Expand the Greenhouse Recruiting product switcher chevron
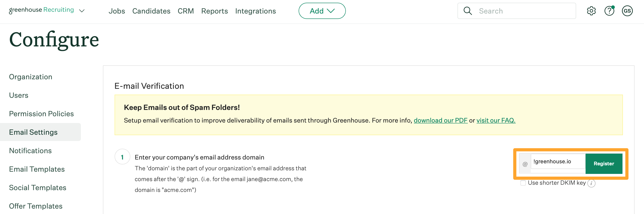The width and height of the screenshot is (644, 214). click(x=82, y=11)
